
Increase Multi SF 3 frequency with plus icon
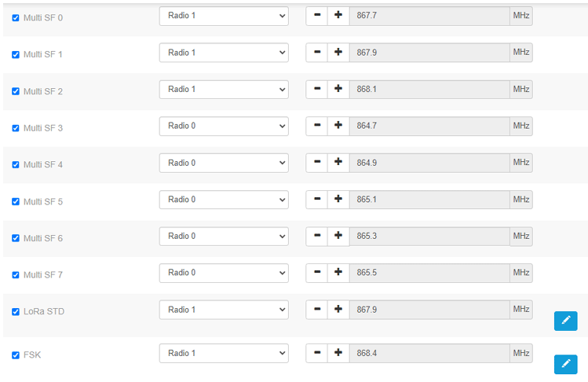tap(338, 126)
